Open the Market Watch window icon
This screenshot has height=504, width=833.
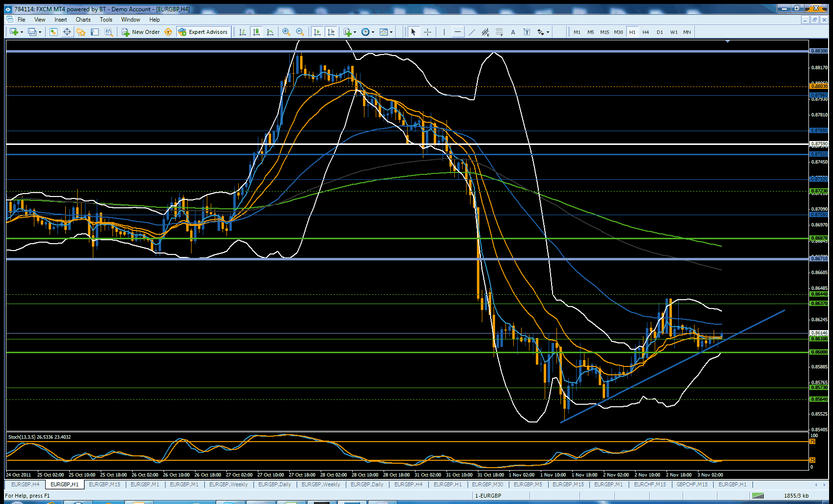pyautogui.click(x=53, y=32)
